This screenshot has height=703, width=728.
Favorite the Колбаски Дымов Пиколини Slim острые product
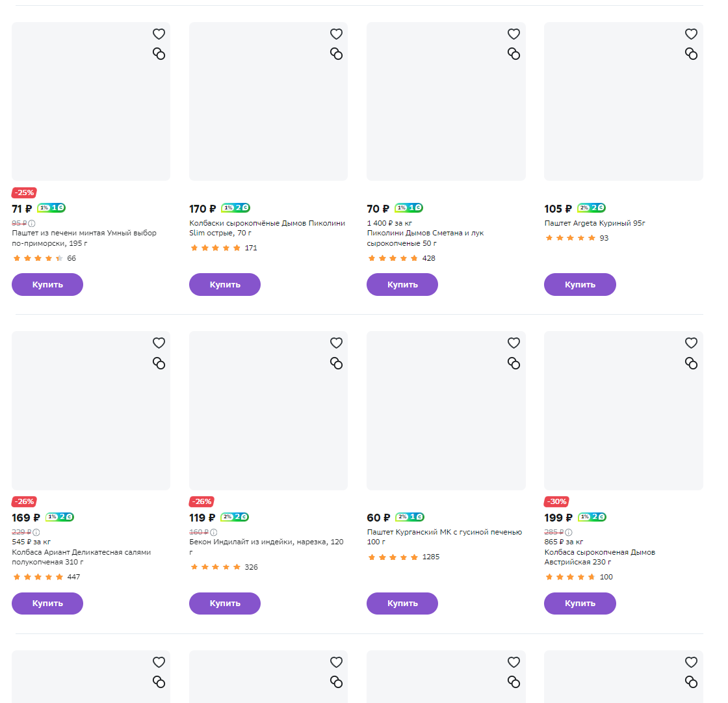point(336,34)
